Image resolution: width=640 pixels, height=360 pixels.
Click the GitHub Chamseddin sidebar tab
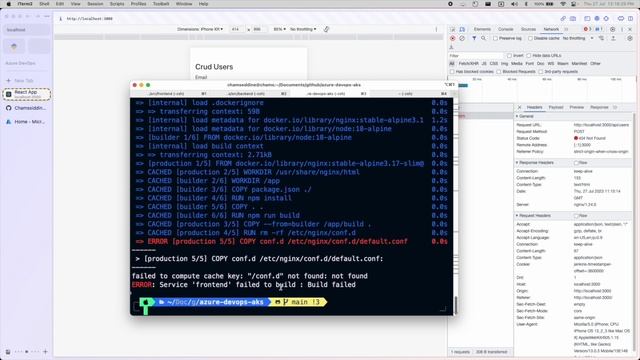27,108
